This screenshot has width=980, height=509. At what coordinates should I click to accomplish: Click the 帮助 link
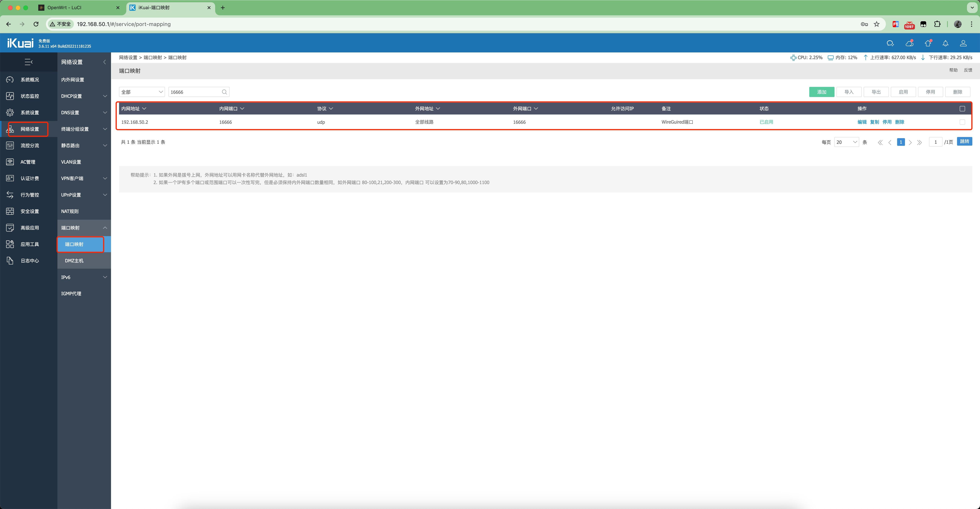tap(953, 70)
